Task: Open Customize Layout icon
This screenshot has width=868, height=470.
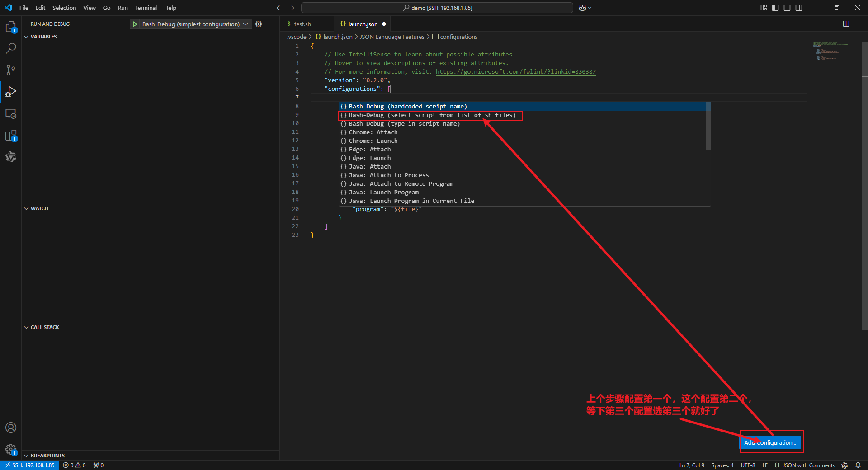Action: [x=764, y=8]
